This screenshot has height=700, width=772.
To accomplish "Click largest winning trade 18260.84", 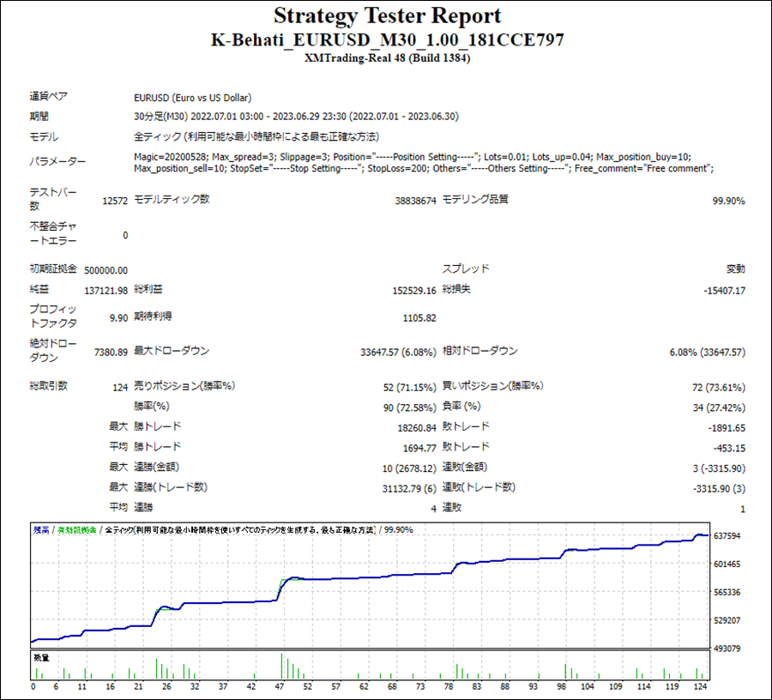I will pyautogui.click(x=417, y=428).
